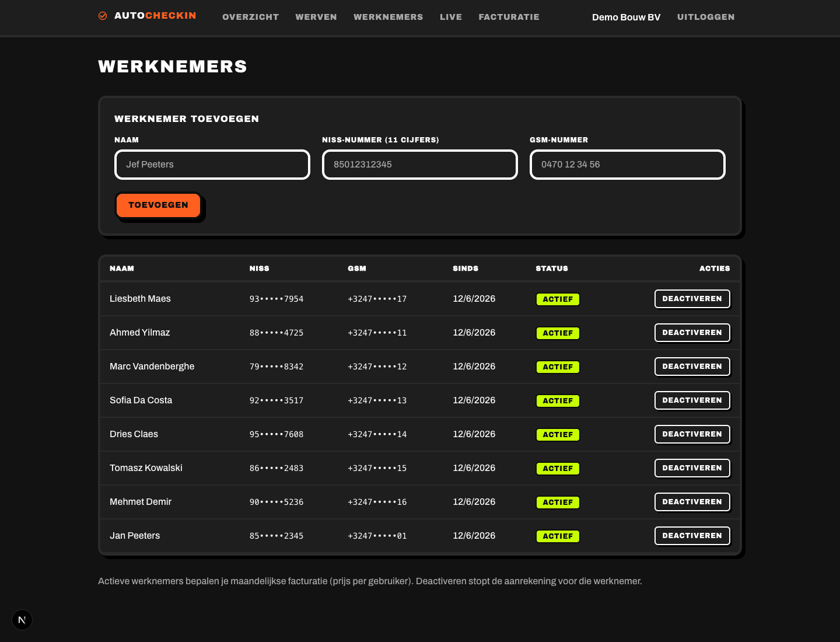Open the Werven menu item
This screenshot has width=840, height=642.
pyautogui.click(x=316, y=17)
